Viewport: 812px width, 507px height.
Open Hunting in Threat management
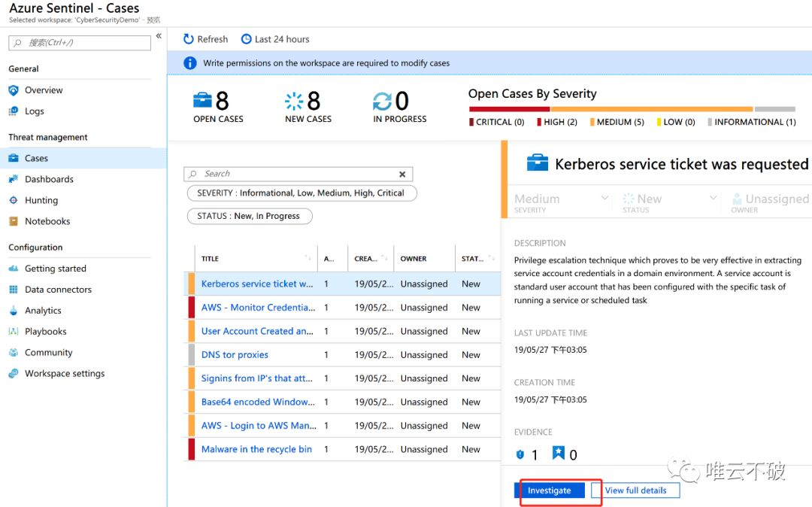[x=41, y=200]
